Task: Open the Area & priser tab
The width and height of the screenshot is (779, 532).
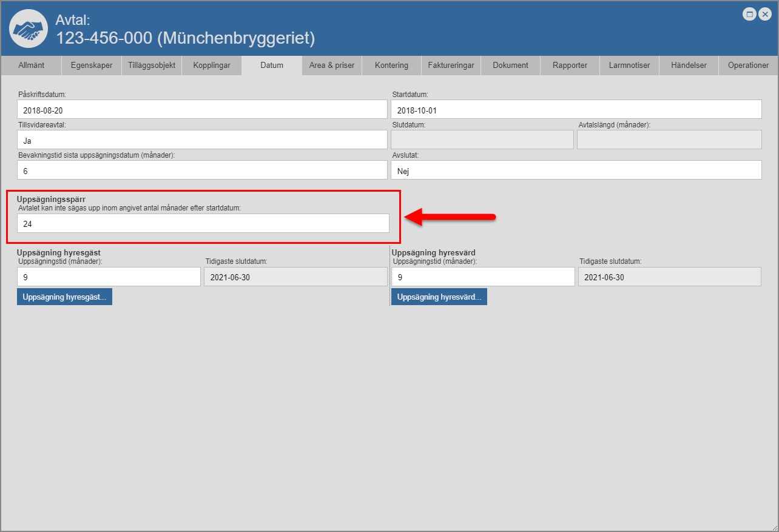Action: tap(332, 66)
